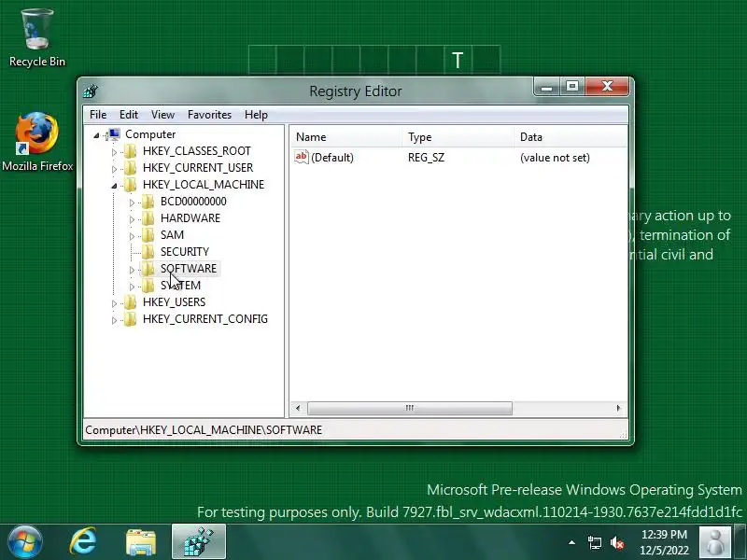Expand the HKEY_CURRENT_CONFIG key
The image size is (747, 560).
(x=114, y=320)
